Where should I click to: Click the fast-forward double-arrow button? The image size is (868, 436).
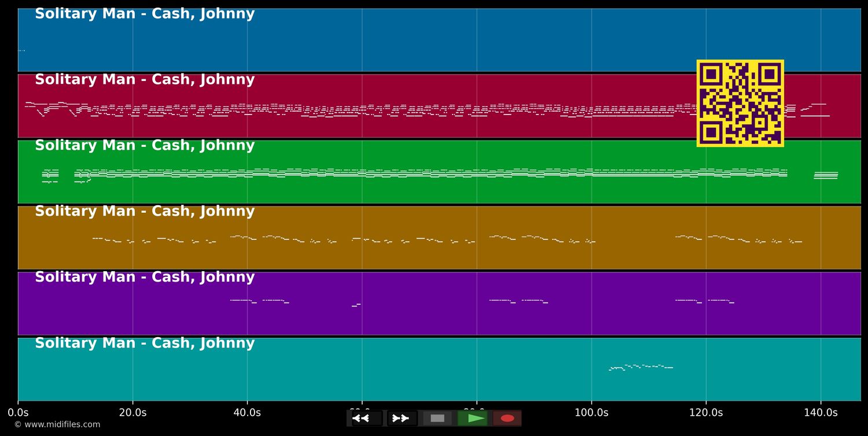(402, 418)
